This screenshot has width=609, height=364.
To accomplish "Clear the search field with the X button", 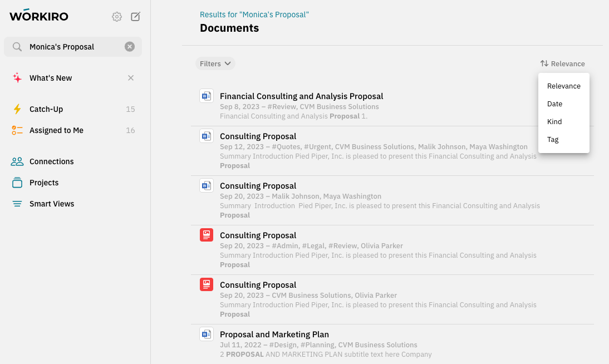I will click(130, 46).
